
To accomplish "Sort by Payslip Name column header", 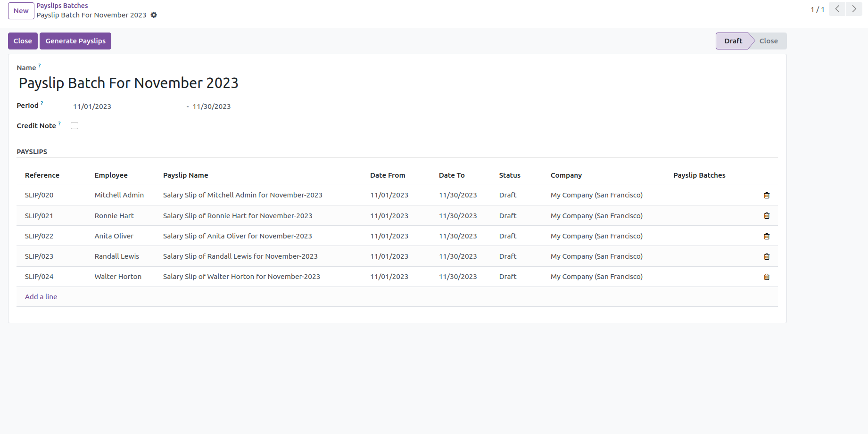I will point(186,175).
